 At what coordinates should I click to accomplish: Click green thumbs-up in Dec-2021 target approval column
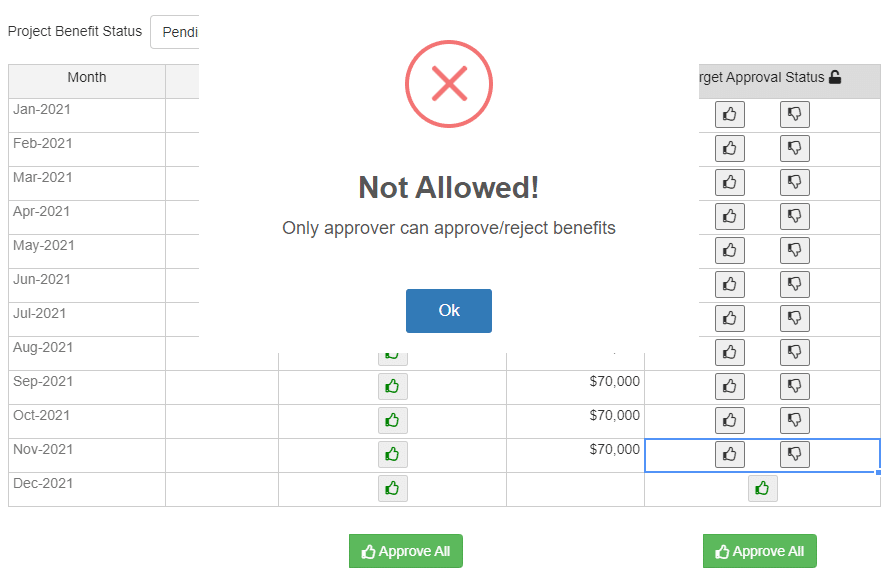tap(762, 488)
